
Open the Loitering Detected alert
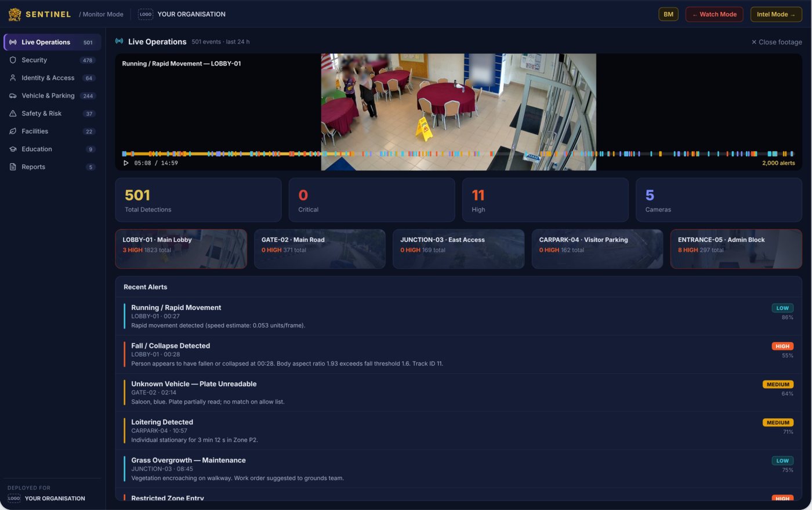[x=458, y=431]
